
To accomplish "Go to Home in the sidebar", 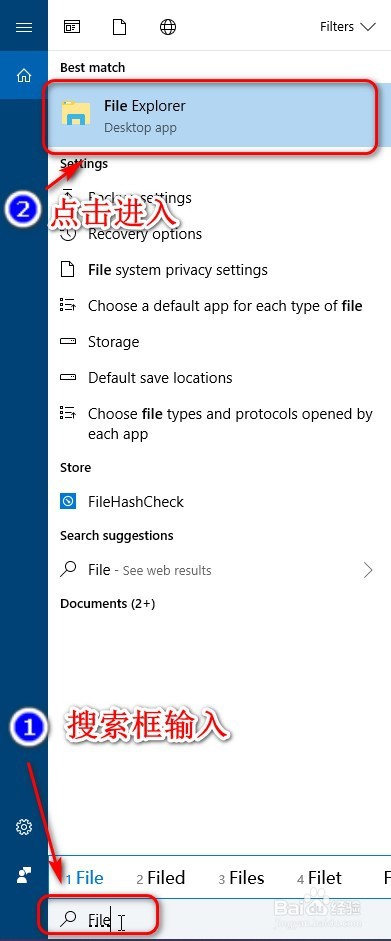I will (23, 75).
